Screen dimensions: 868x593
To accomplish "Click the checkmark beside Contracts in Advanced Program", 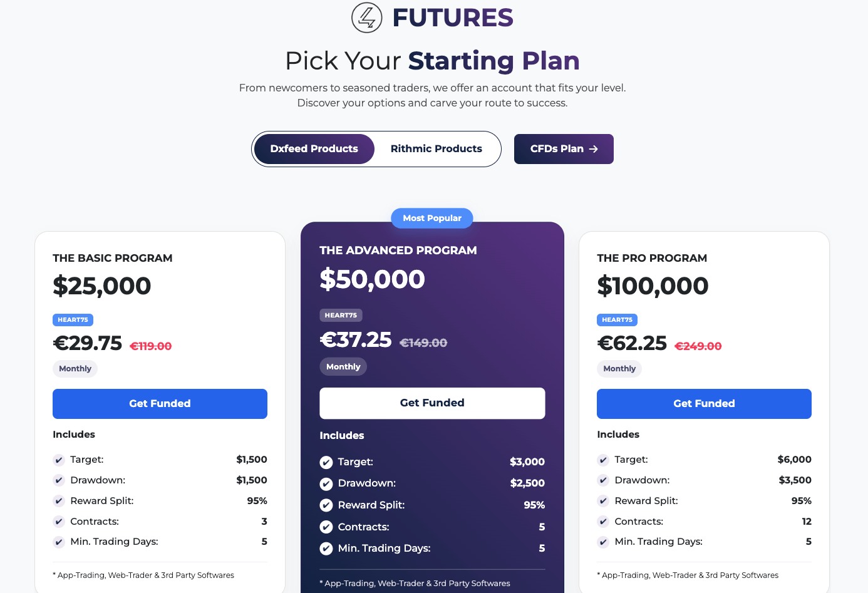I will tap(326, 527).
